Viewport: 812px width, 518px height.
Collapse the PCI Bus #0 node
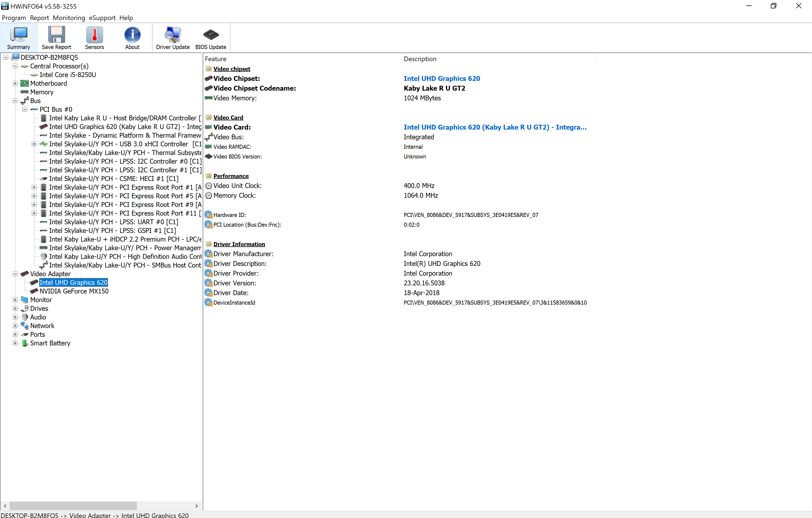tap(25, 109)
